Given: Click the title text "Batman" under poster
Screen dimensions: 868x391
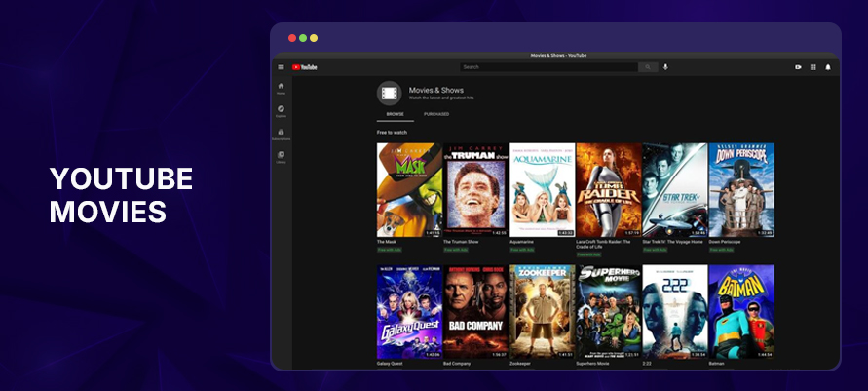Looking at the screenshot, I should tap(716, 364).
